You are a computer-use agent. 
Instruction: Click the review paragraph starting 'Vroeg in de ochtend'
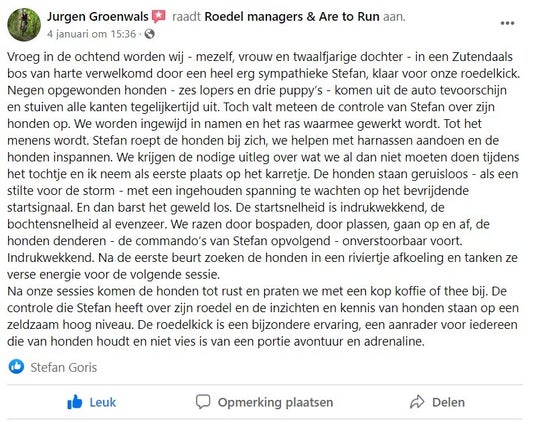263,165
